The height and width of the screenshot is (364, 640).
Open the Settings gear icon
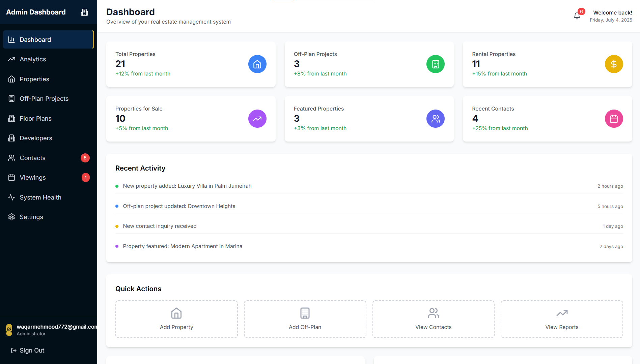pyautogui.click(x=11, y=217)
